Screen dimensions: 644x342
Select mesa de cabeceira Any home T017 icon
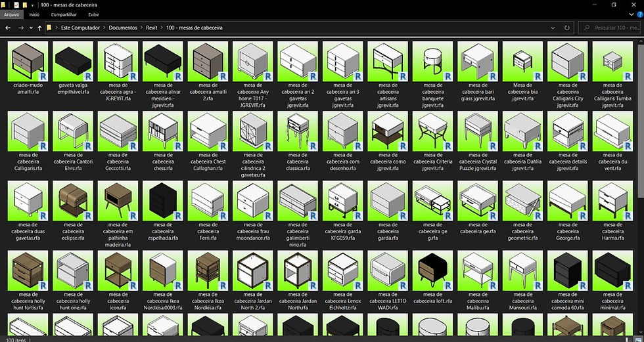pos(252,61)
